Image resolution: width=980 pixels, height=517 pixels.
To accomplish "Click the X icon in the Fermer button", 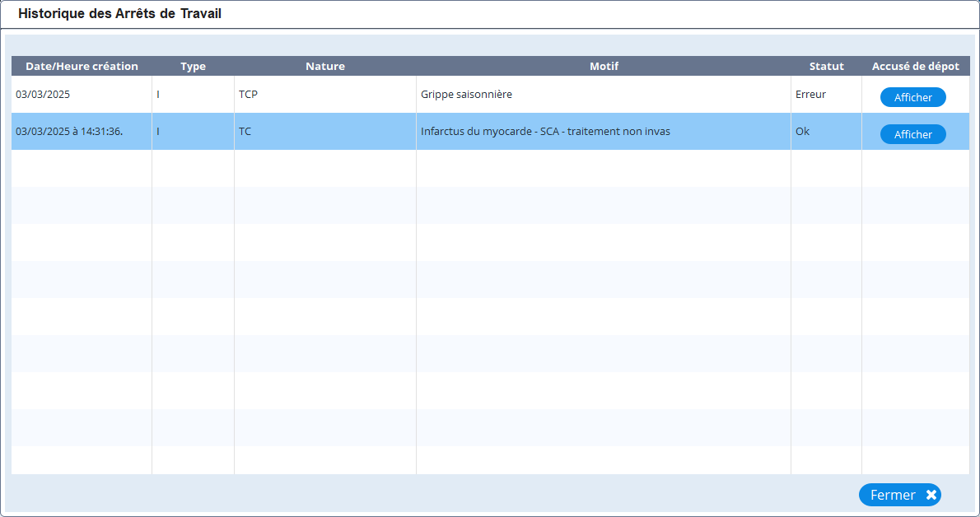I will pos(931,495).
